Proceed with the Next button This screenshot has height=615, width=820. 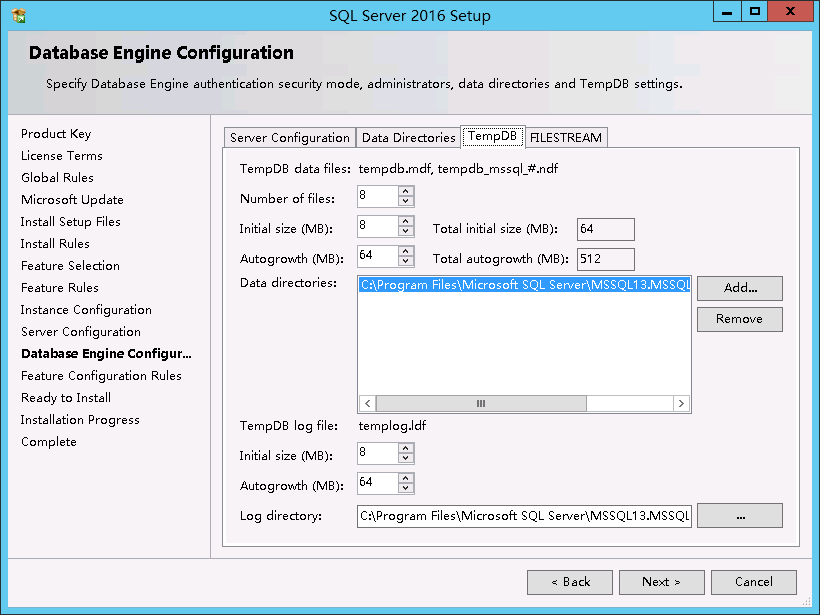[x=662, y=582]
